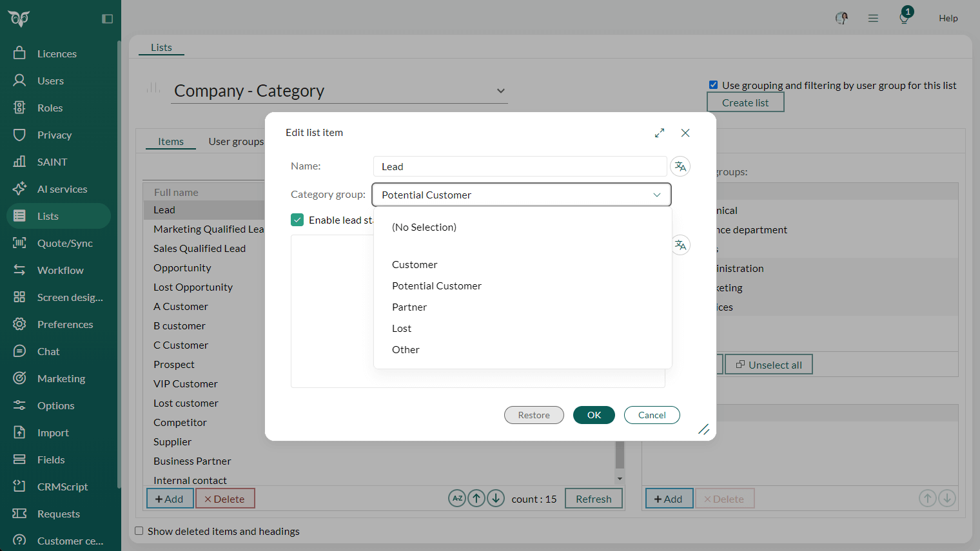Select 'Partner' from the Category group dropdown

coord(409,307)
